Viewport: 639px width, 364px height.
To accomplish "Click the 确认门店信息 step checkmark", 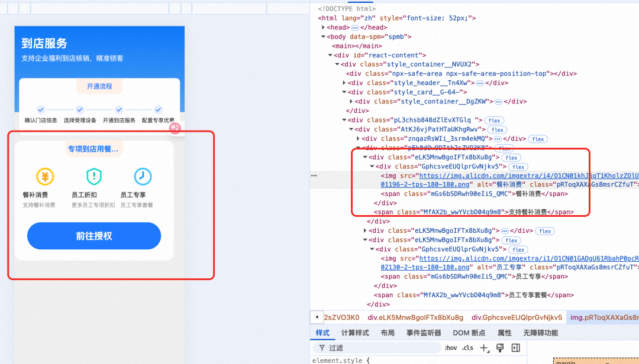I will (x=41, y=110).
